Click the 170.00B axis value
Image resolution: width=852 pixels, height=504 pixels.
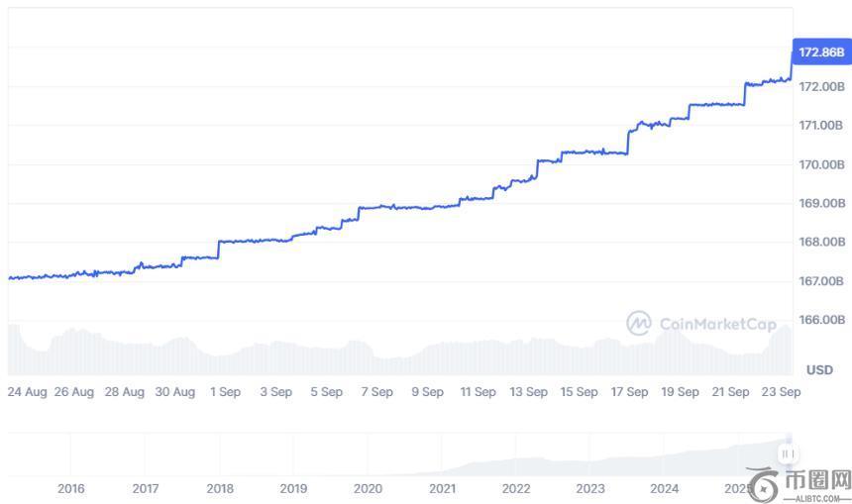click(821, 164)
